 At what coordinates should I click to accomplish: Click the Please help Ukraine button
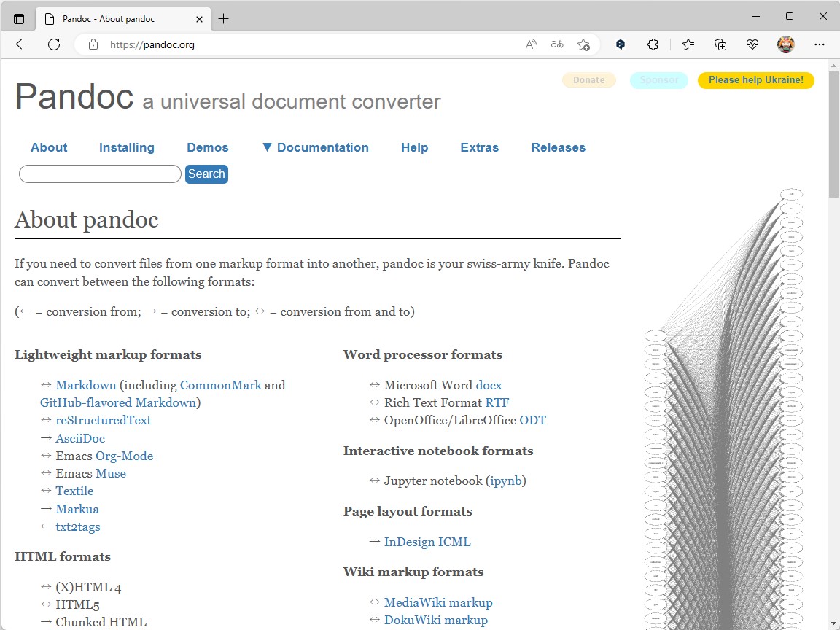[x=755, y=80]
